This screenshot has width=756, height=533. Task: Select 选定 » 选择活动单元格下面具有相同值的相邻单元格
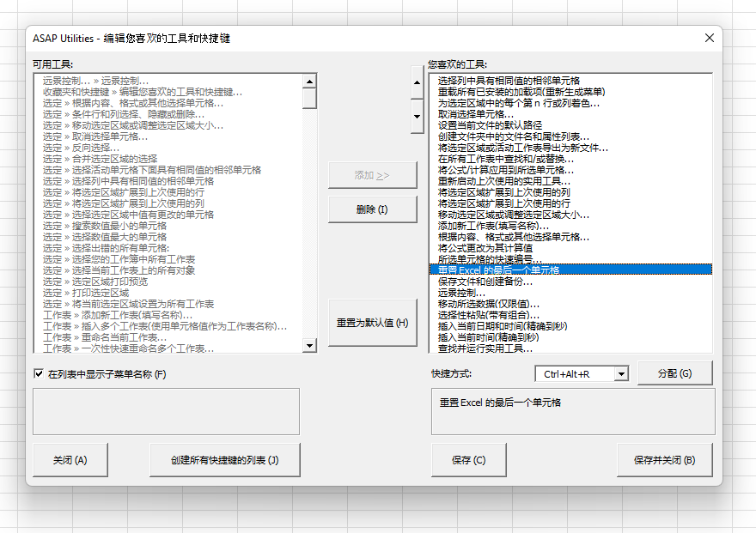click(x=152, y=170)
